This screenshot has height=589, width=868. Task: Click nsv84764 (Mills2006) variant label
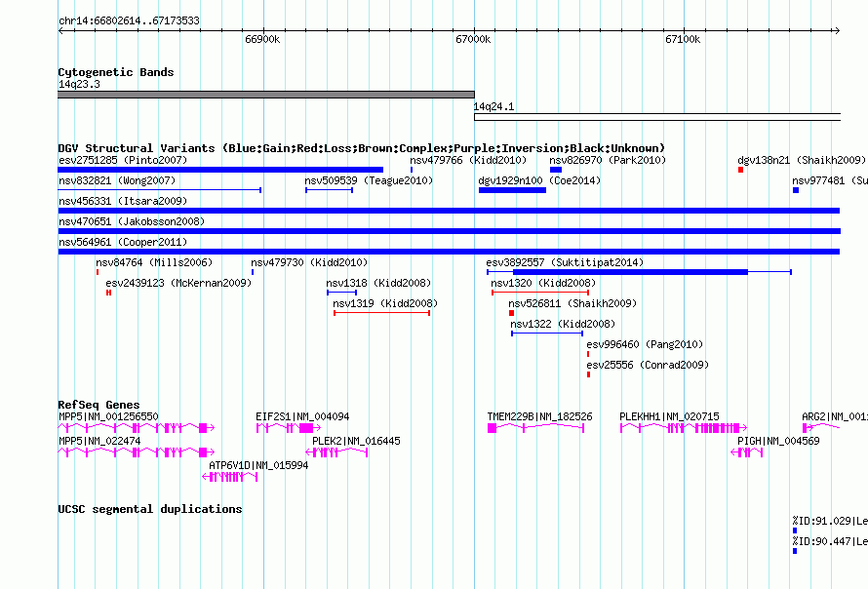click(154, 262)
